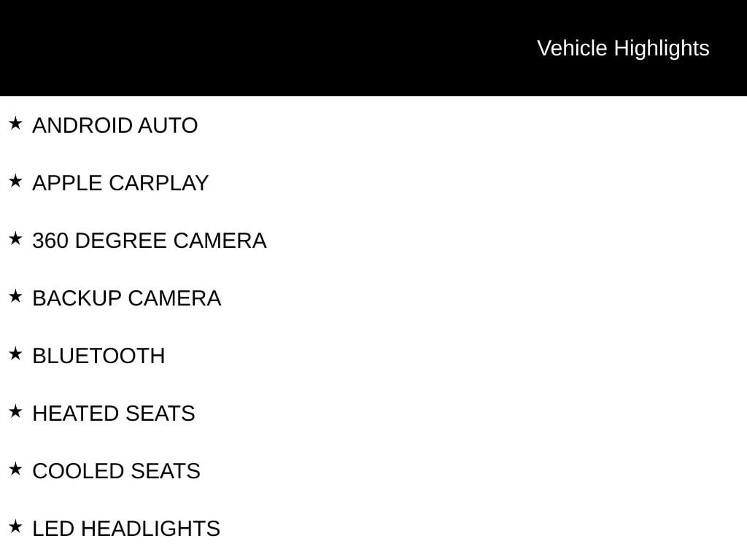The height and width of the screenshot is (560, 747).
Task: Tap the star before BACKUP CAMERA
Action: [15, 297]
